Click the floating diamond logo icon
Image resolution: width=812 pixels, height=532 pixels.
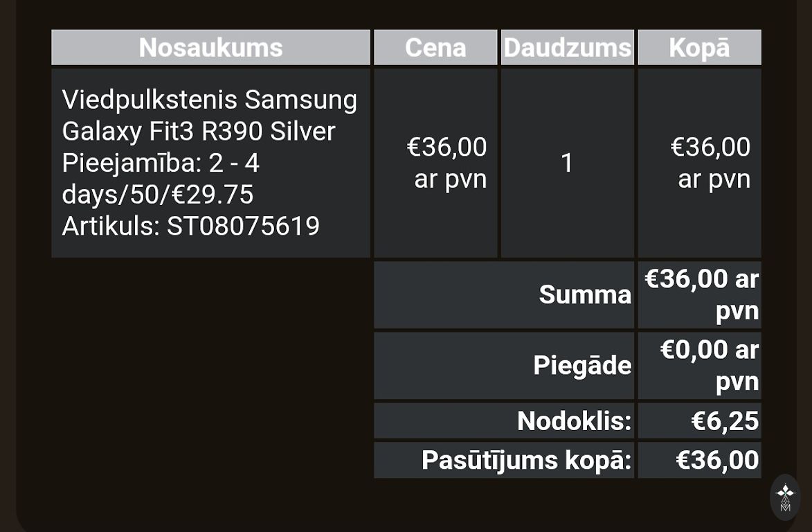tap(785, 497)
